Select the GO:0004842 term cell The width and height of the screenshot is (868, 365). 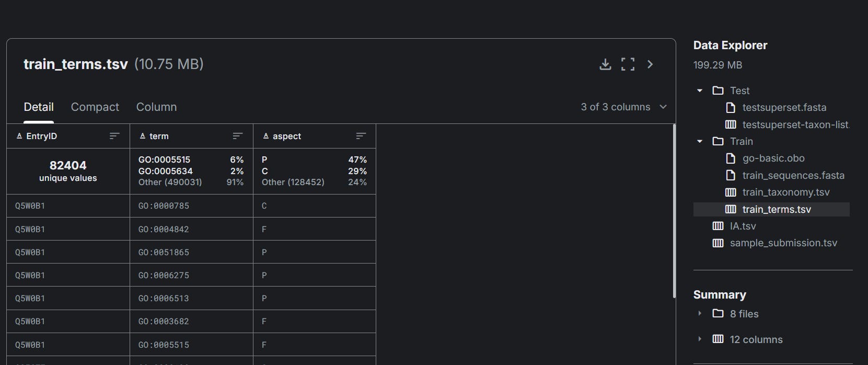[191, 229]
